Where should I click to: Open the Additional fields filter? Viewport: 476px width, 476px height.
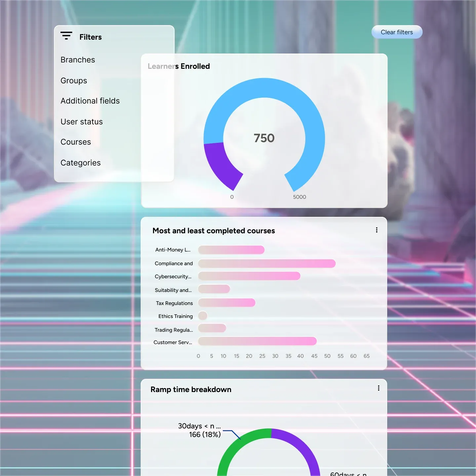tap(90, 101)
